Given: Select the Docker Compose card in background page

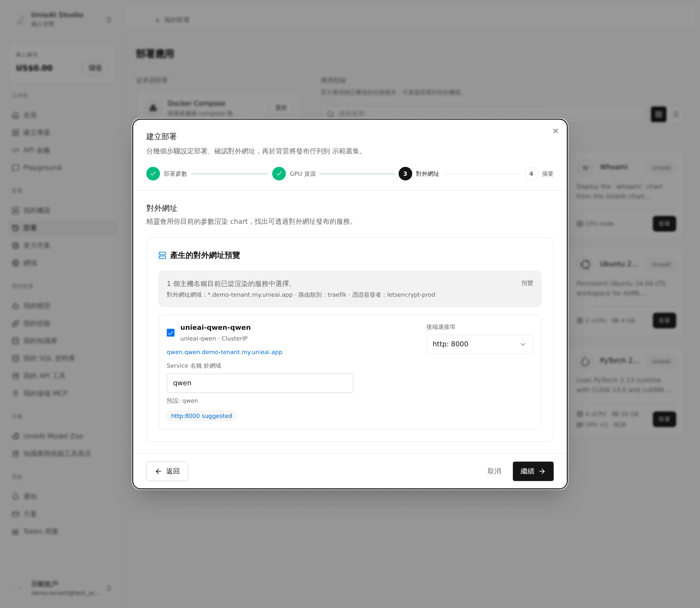Looking at the screenshot, I should click(219, 108).
